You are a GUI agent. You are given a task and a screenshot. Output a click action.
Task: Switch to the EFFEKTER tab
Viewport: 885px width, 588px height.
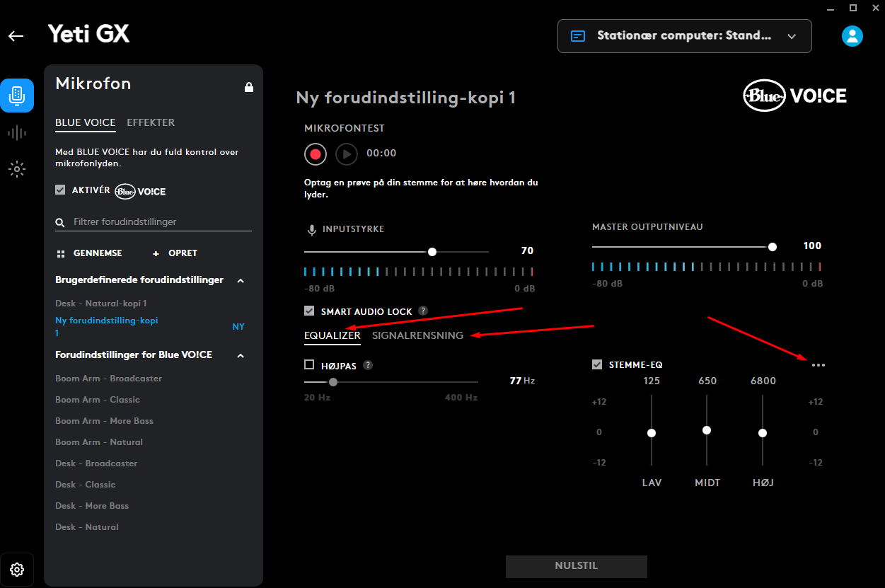click(x=151, y=122)
